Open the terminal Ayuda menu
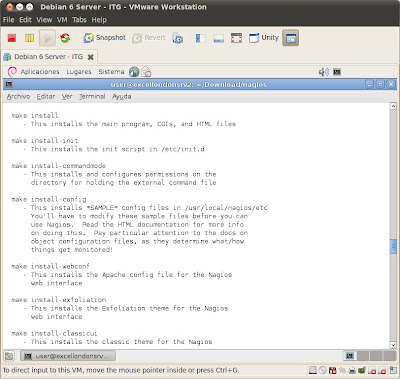Screen dimensions: 400x379 pos(122,96)
